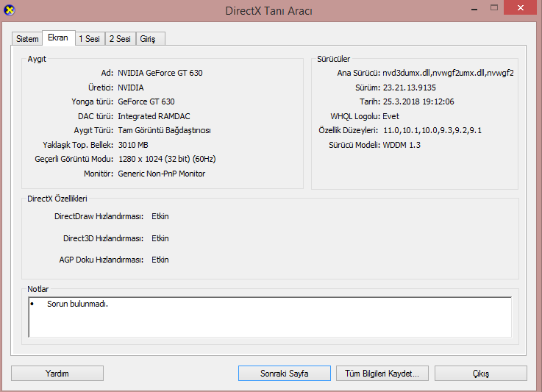The height and width of the screenshot is (392, 542).
Task: Exit using the Çıkış button
Action: (x=480, y=374)
